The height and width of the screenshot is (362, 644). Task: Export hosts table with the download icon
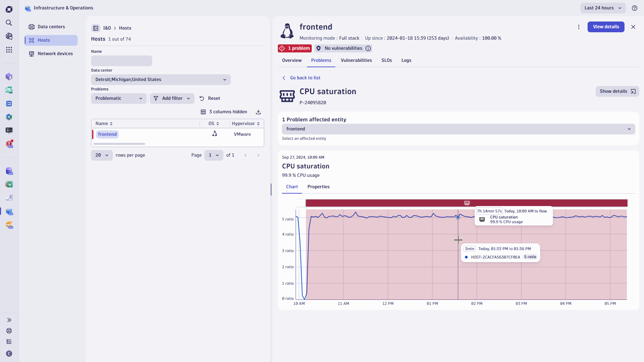(x=258, y=112)
